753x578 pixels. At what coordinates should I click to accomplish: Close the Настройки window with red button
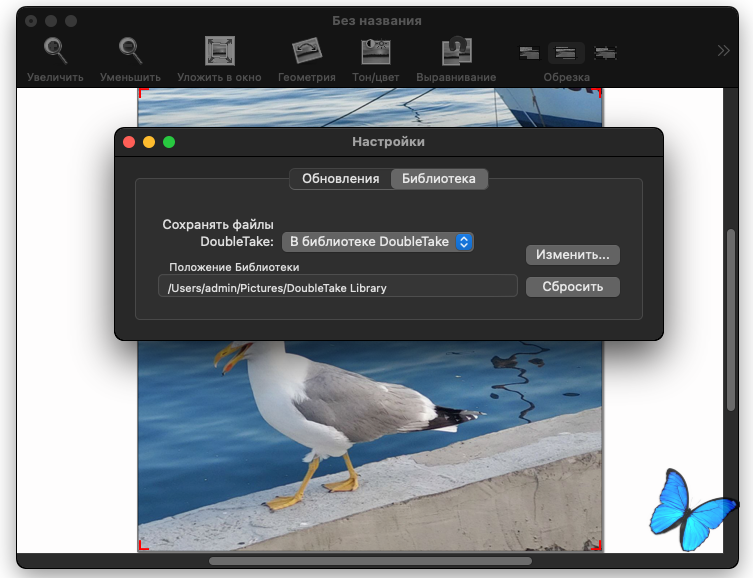[129, 142]
